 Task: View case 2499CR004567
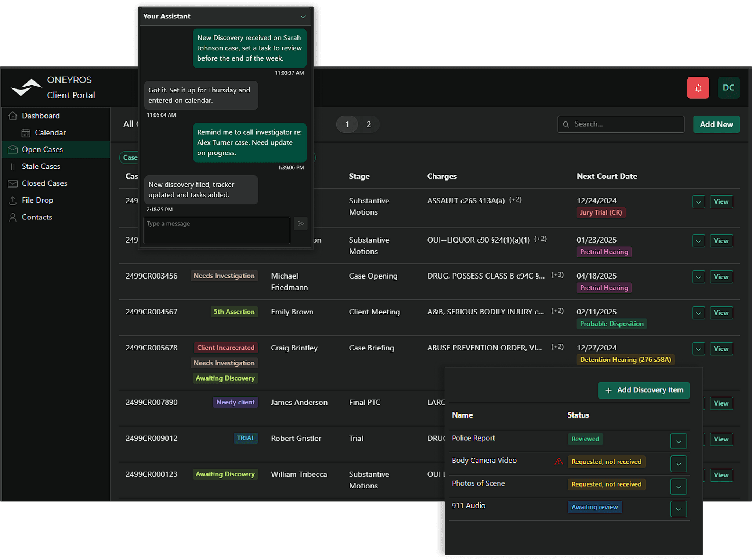[x=721, y=313]
